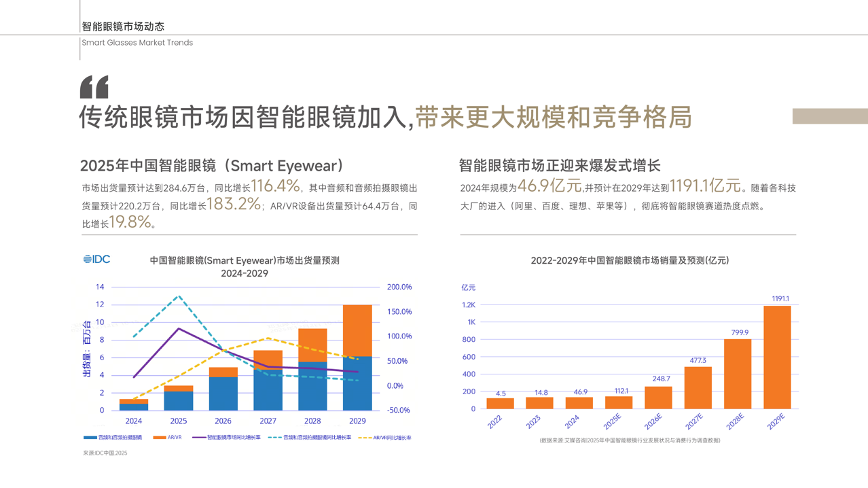Click the 1191.1亿元 highlighted figure
Screen dimensions: 868x488
click(x=704, y=186)
